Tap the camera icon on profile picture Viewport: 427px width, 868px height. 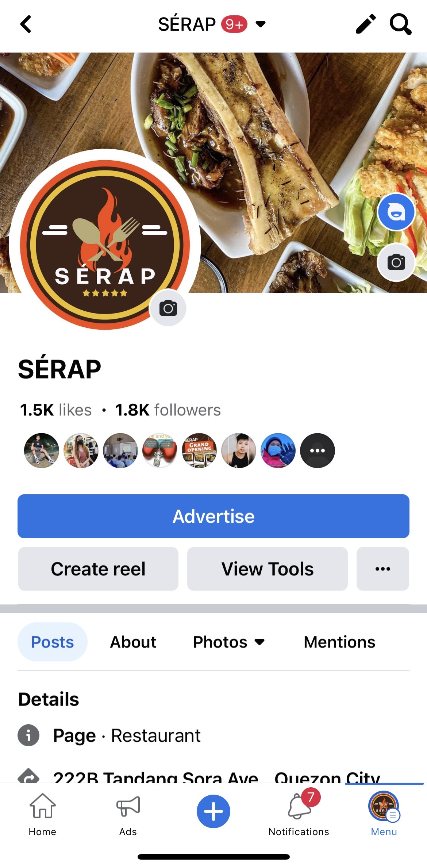point(168,308)
